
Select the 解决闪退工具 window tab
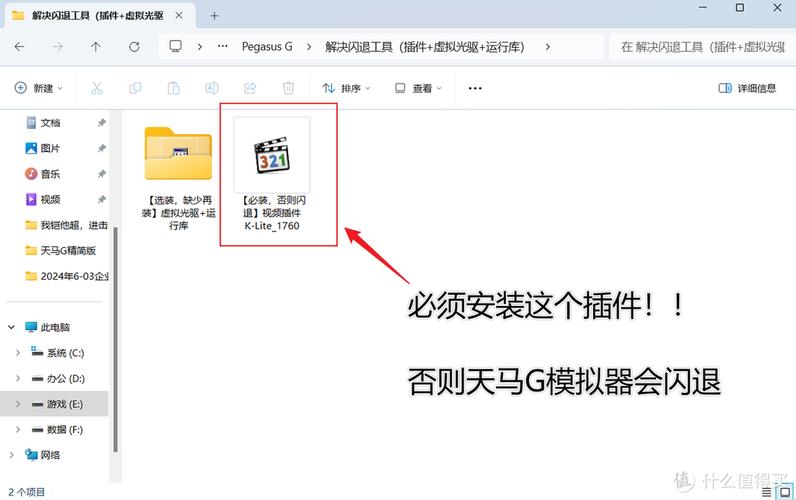pos(100,16)
